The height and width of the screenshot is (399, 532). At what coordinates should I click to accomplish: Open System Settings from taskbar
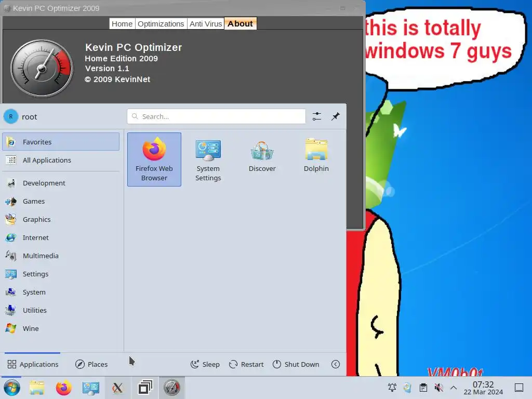[90, 388]
